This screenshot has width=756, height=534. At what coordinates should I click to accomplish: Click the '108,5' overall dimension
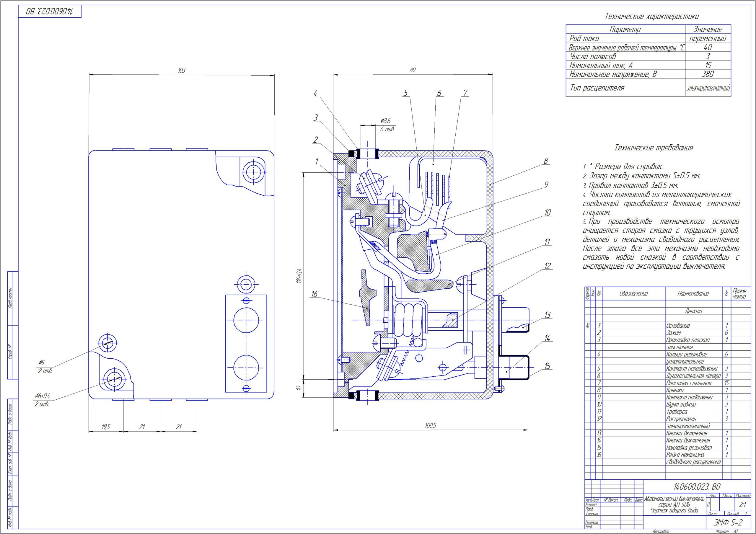pos(430,425)
